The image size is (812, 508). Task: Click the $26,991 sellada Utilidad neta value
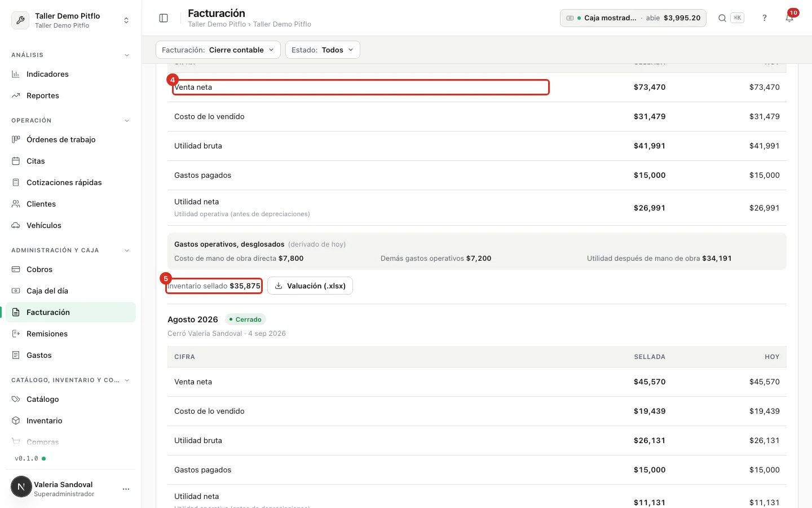tap(650, 208)
